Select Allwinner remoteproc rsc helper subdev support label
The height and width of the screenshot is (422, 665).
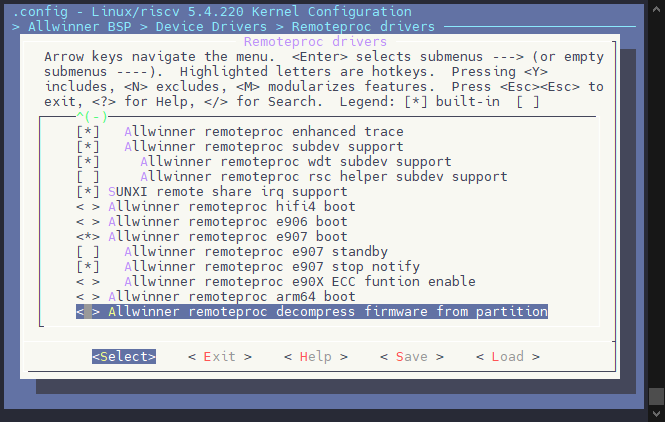pyautogui.click(x=324, y=177)
